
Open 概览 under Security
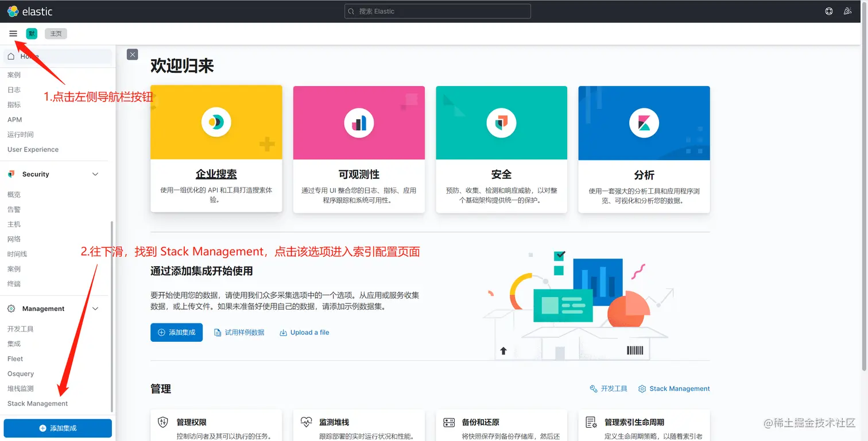pos(14,194)
